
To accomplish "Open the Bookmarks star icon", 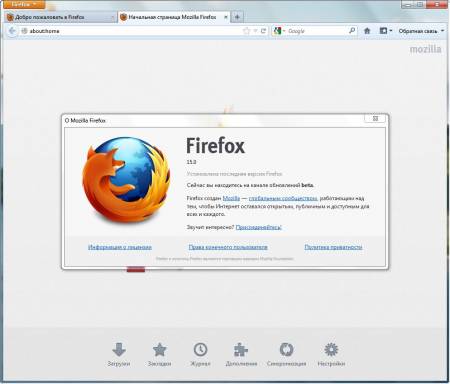I will coord(160,350).
